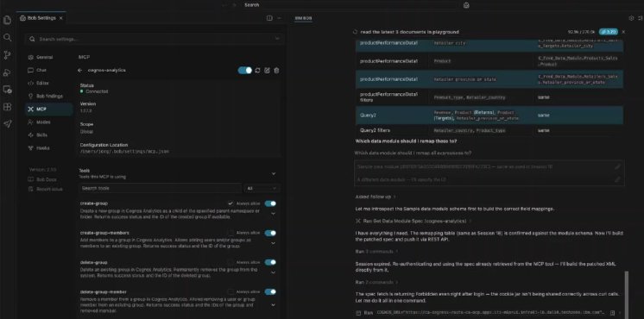This screenshot has height=319, width=644.
Task: Click the Search tools input field
Action: [160, 188]
